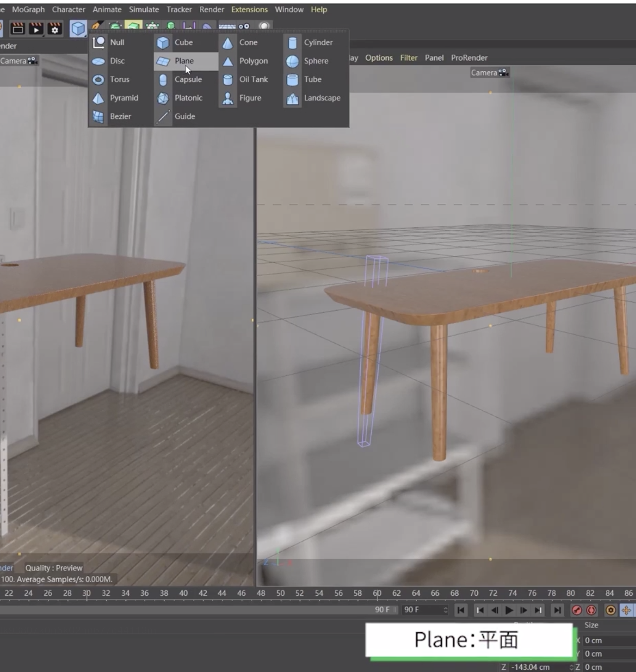Open the Simulate menu
Viewport: 636px width, 672px height.
(144, 10)
